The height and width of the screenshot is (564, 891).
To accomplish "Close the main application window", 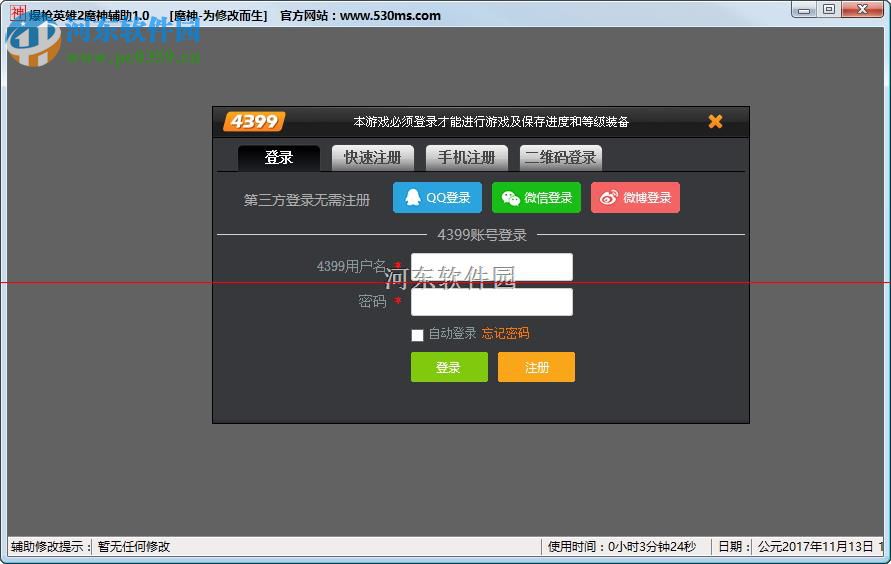I will [863, 10].
